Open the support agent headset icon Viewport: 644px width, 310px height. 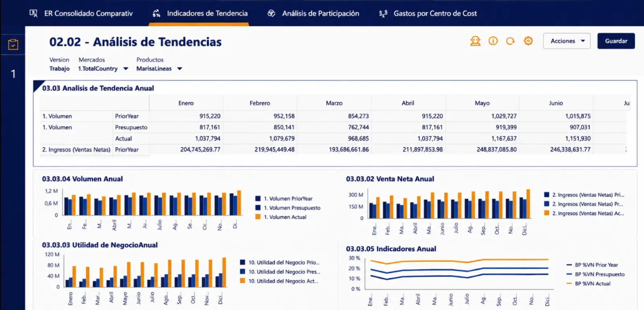click(x=475, y=41)
